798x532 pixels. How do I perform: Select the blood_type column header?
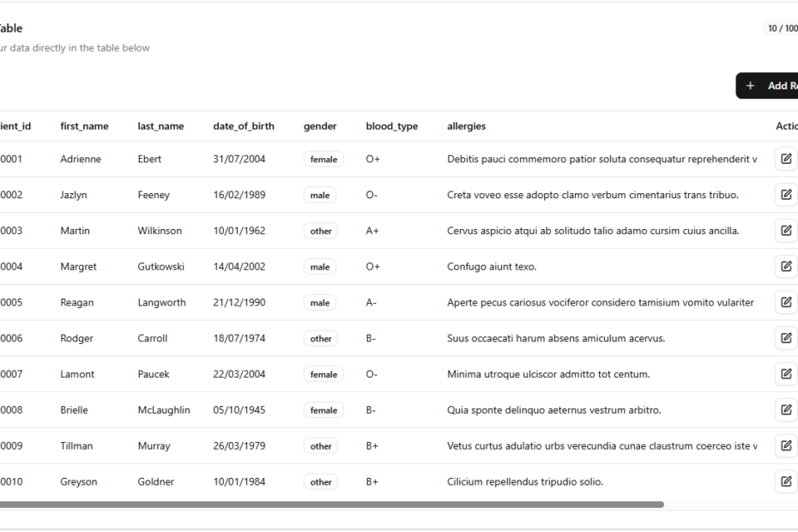point(391,126)
